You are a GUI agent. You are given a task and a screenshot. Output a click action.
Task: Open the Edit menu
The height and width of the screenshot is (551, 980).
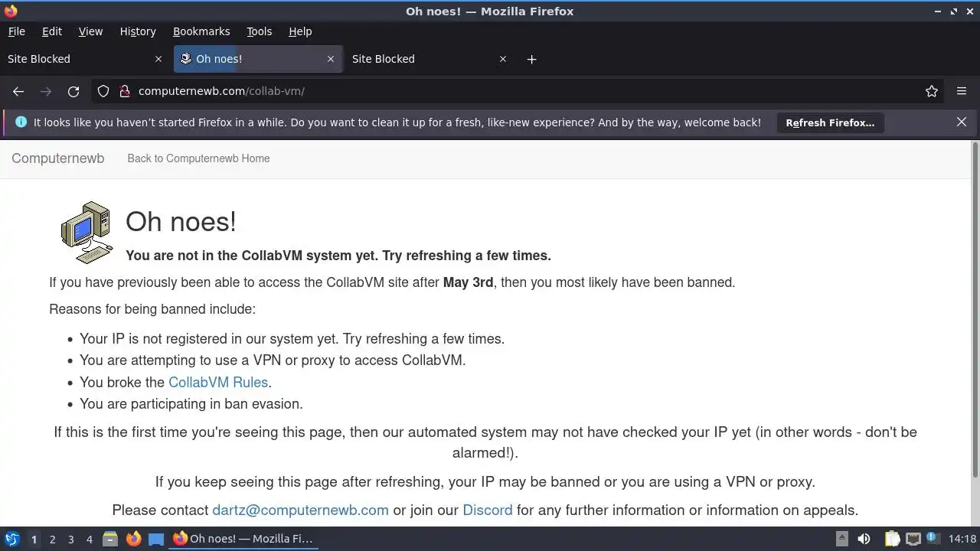point(52,31)
